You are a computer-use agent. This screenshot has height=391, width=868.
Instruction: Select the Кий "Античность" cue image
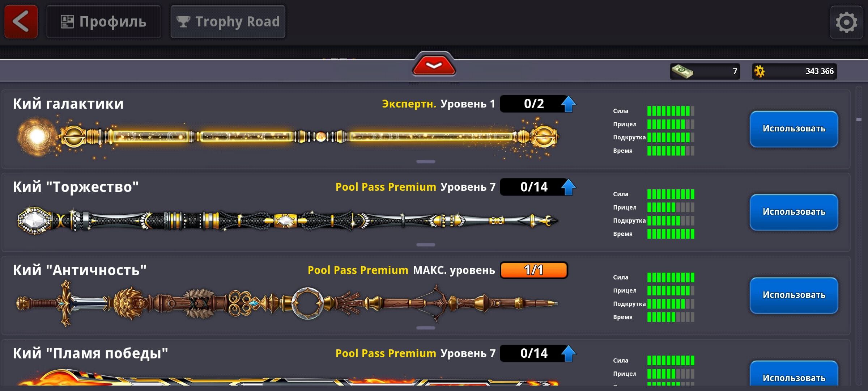pyautogui.click(x=288, y=303)
